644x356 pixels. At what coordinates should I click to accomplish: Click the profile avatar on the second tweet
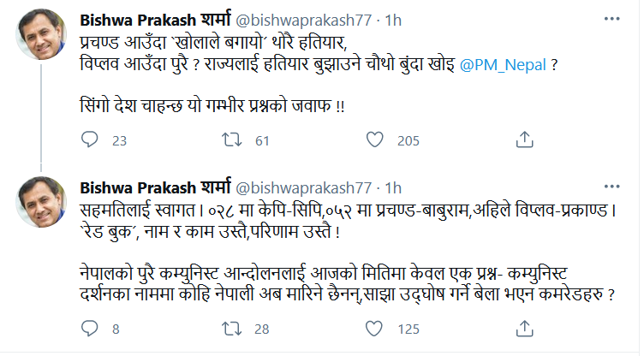pyautogui.click(x=43, y=205)
